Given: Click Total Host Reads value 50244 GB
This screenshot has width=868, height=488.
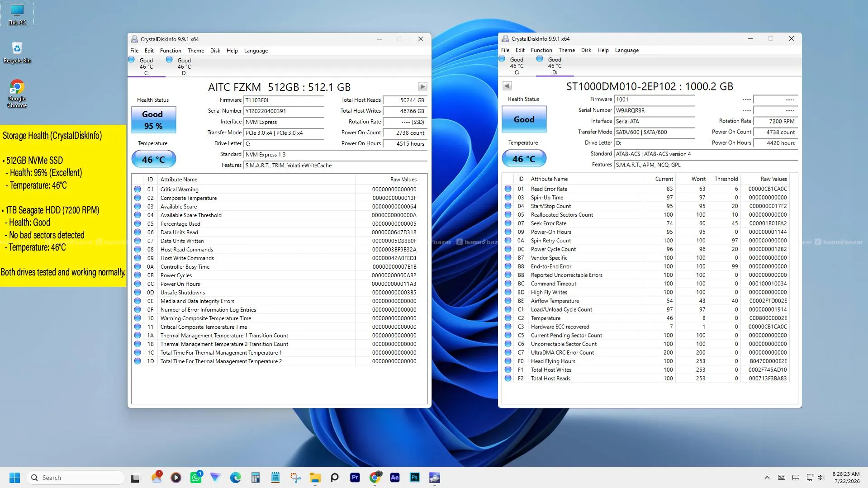Looking at the screenshot, I should tap(405, 100).
